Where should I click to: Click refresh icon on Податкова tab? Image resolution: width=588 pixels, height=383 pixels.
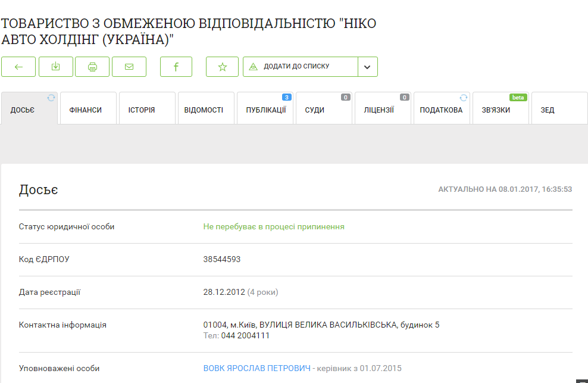coord(464,98)
